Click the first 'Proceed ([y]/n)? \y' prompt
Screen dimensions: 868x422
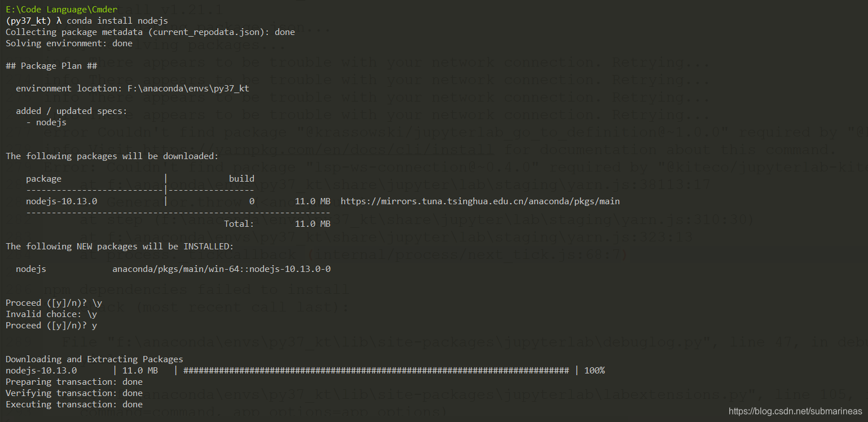point(54,303)
